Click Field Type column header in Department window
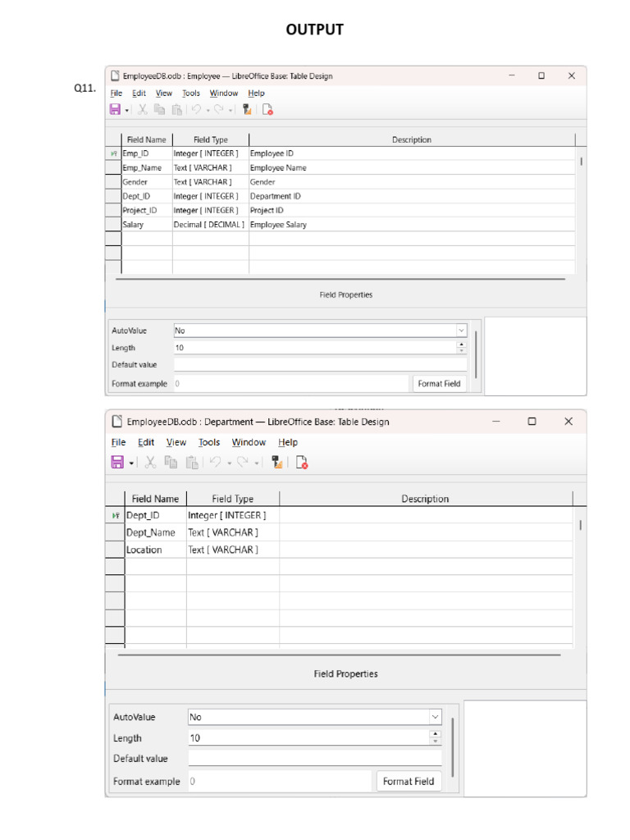This screenshot has width=630, height=840. pos(232,499)
